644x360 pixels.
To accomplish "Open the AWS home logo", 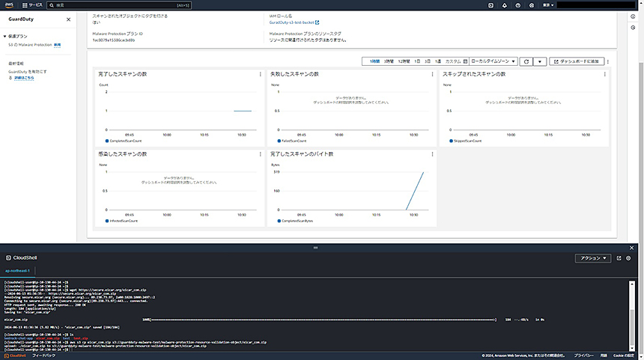I will [x=9, y=5].
